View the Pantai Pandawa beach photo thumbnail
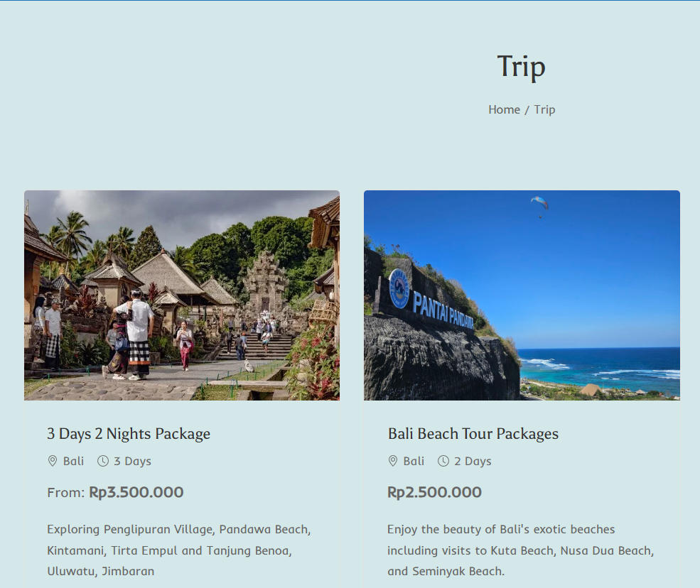The image size is (700, 588). [522, 295]
